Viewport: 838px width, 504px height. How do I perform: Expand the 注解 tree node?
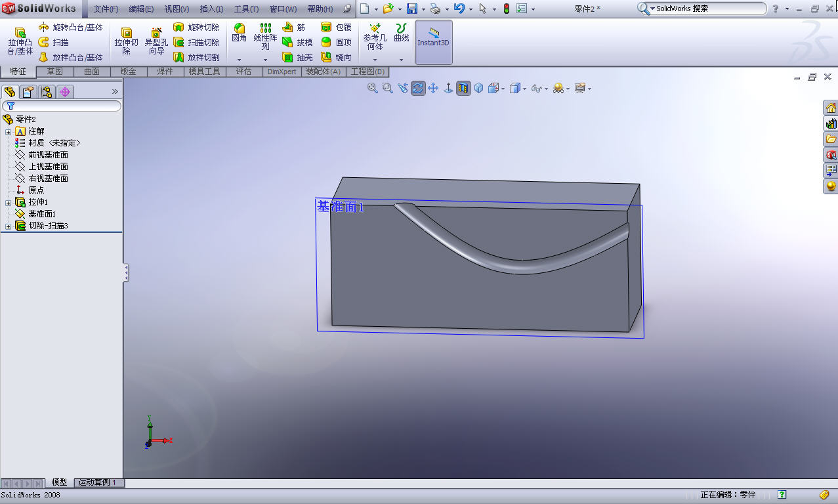[x=8, y=131]
